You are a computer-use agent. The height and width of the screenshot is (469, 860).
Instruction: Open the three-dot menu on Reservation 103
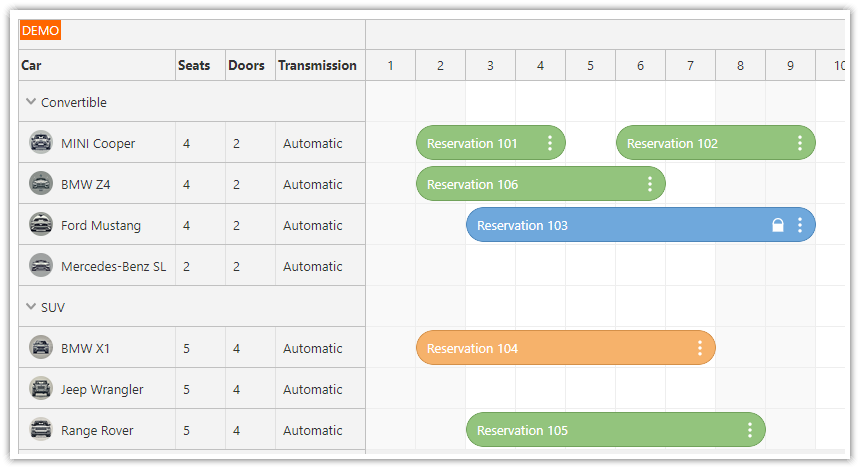(799, 225)
